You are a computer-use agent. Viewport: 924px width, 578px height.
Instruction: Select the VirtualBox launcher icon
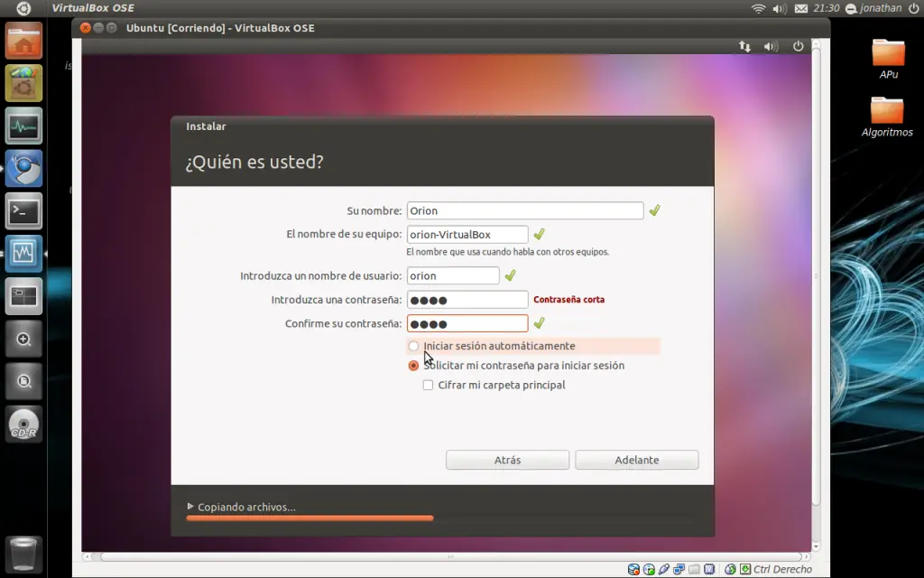(x=23, y=253)
